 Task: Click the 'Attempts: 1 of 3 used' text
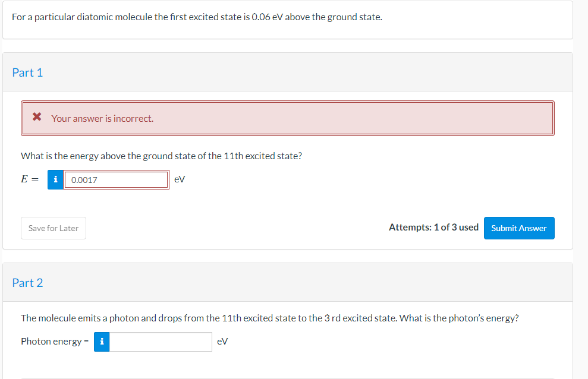[433, 228]
